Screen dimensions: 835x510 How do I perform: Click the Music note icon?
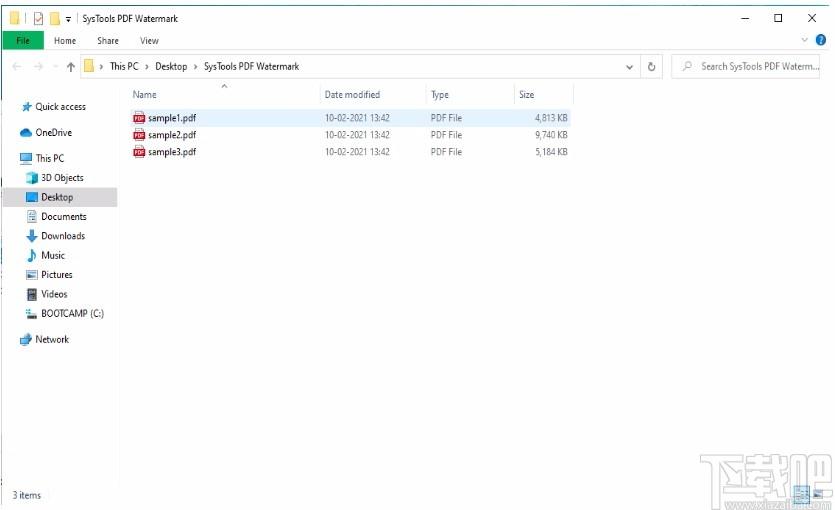[x=32, y=256]
